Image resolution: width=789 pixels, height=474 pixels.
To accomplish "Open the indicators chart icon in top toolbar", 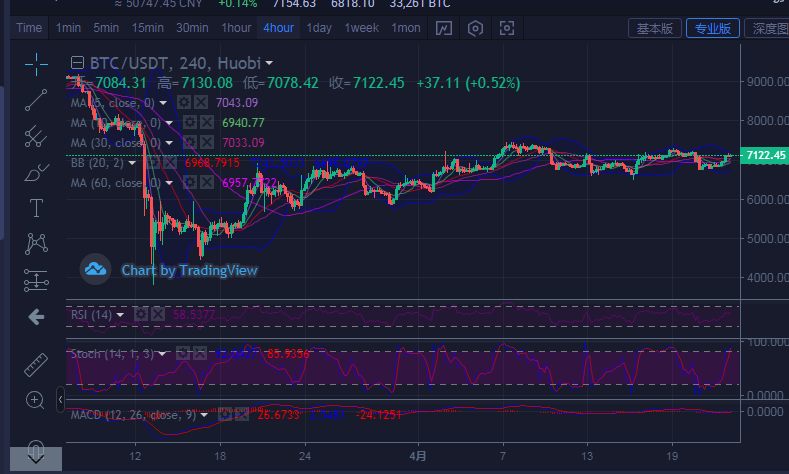I will click(443, 28).
